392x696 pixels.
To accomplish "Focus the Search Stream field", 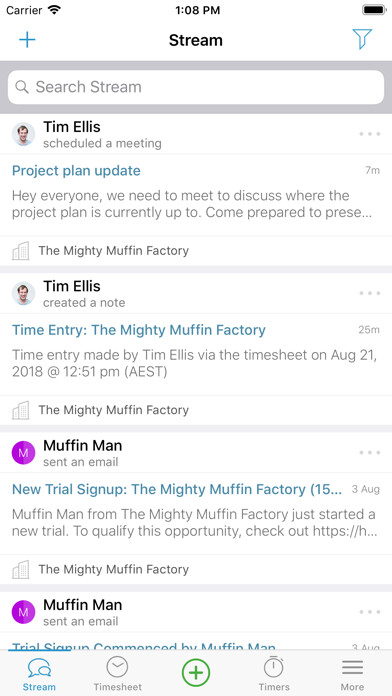I will [196, 87].
